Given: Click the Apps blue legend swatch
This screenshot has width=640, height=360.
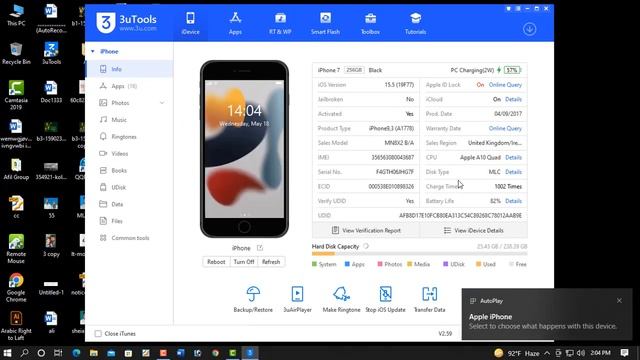Looking at the screenshot, I should point(347,264).
